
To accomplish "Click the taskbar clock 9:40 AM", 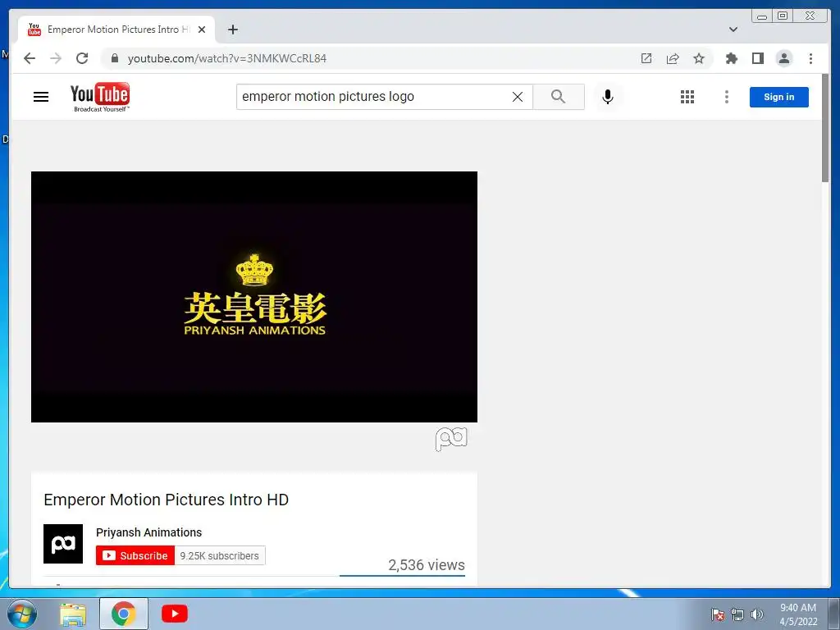I will [798, 608].
